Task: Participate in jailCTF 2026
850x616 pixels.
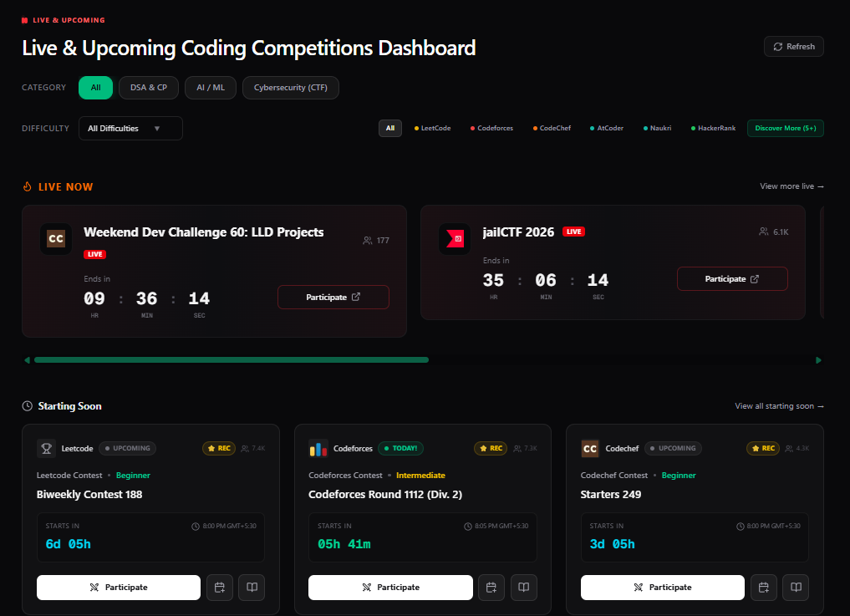Action: click(x=732, y=278)
